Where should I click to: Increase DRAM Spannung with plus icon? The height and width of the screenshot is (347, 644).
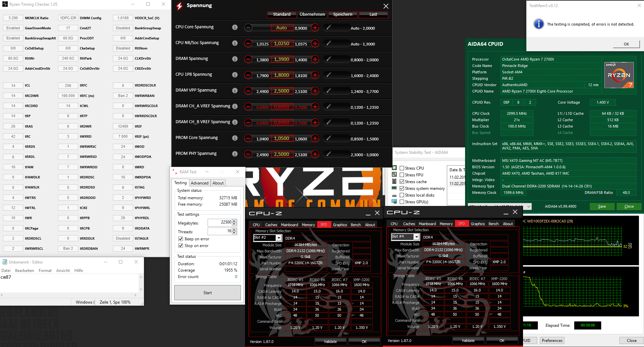coord(315,59)
